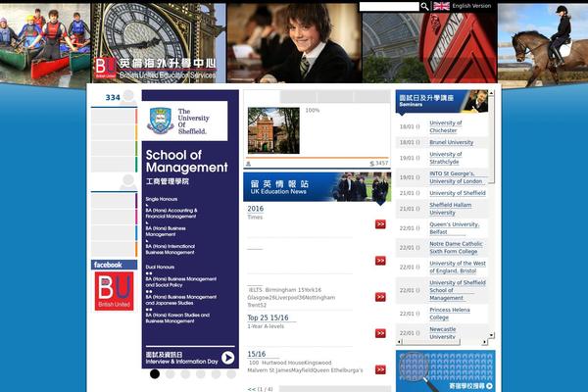Select the second carousel dot
Image resolution: width=588 pixels, height=392 pixels.
[170, 374]
